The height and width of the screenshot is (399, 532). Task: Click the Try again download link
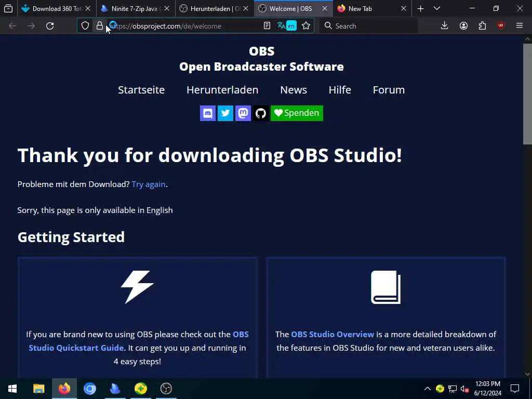[x=149, y=184]
